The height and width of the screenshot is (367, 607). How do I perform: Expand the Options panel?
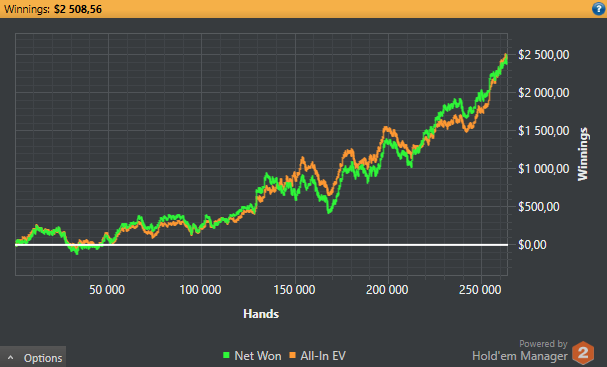click(x=33, y=357)
